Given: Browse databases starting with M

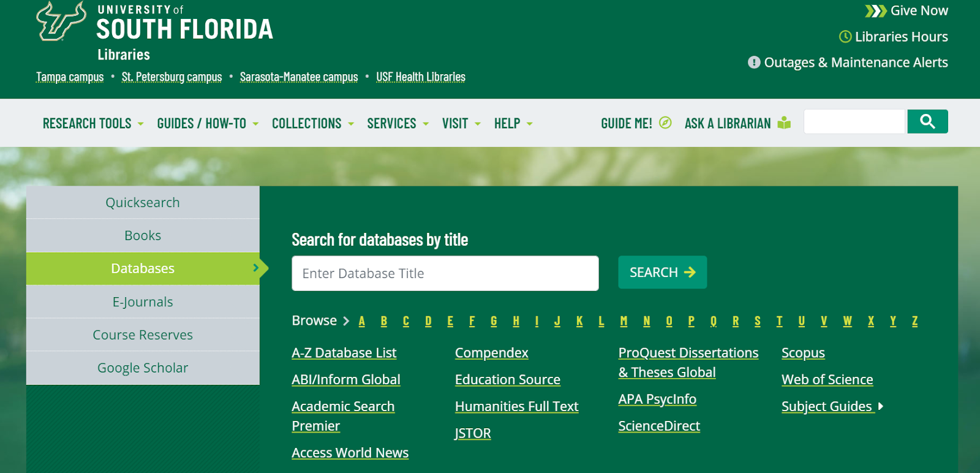Looking at the screenshot, I should (624, 321).
